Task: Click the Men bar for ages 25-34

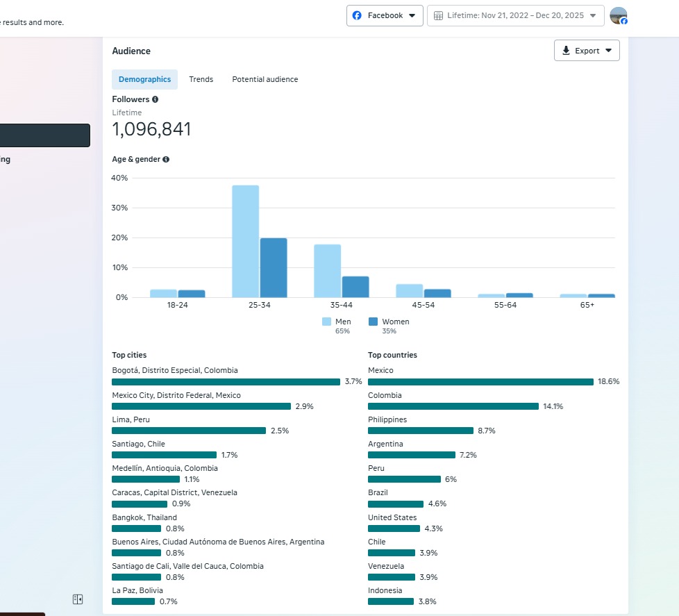Action: (245, 241)
